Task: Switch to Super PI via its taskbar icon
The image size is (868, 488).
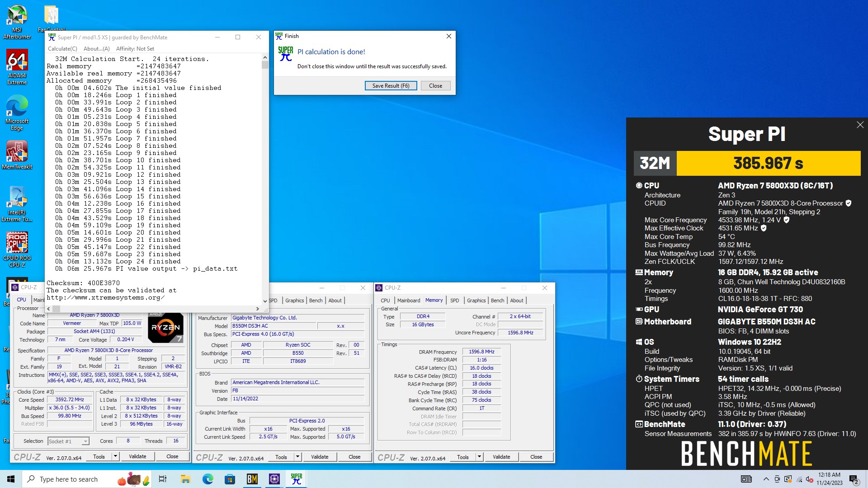Action: click(x=297, y=479)
